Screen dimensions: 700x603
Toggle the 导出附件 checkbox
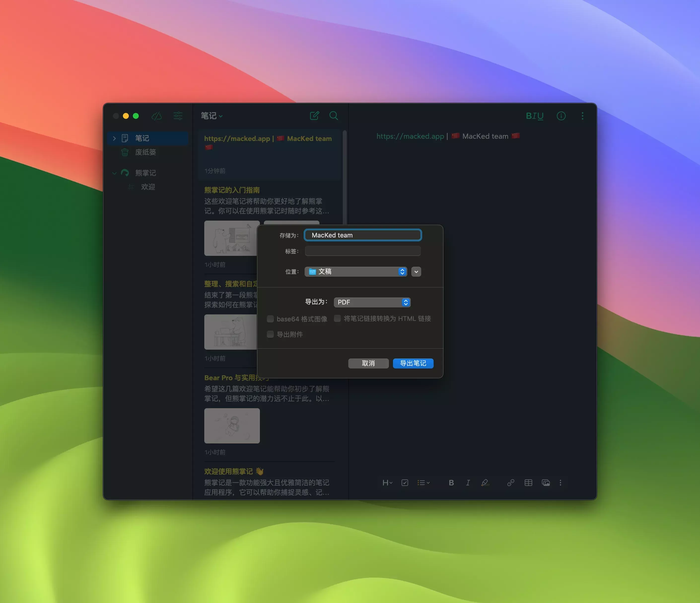270,335
